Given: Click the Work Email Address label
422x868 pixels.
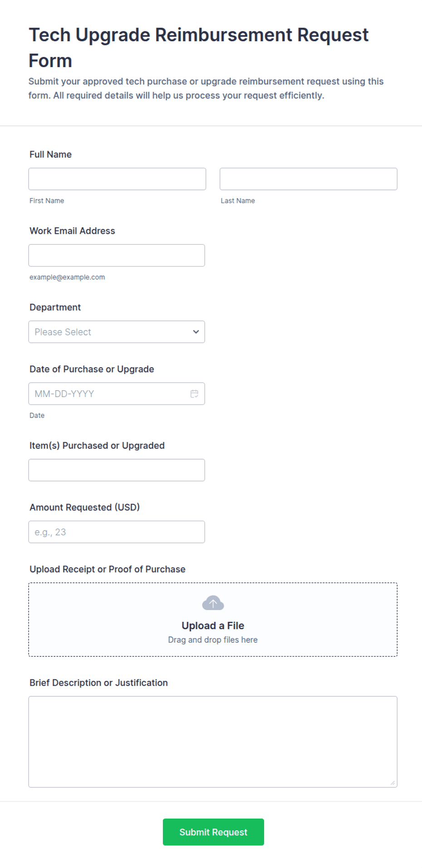Looking at the screenshot, I should (x=72, y=231).
